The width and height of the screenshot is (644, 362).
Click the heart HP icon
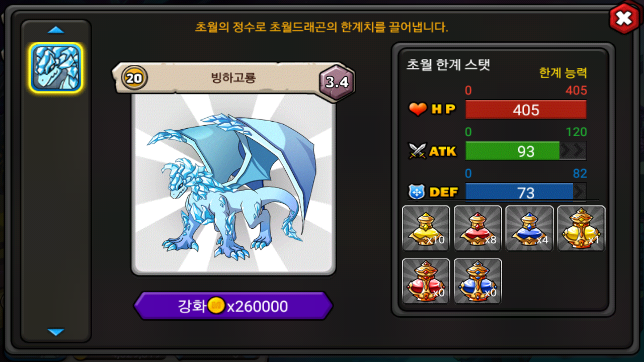(x=418, y=109)
